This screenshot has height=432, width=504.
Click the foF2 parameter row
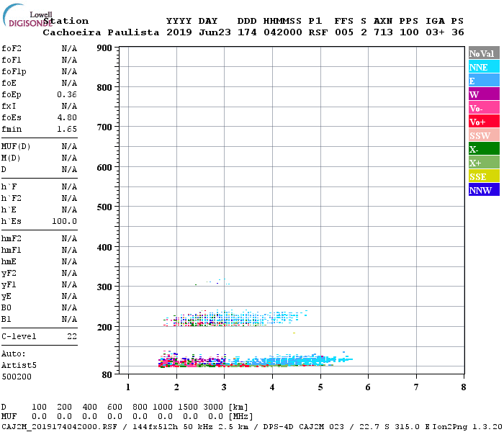[x=39, y=48]
